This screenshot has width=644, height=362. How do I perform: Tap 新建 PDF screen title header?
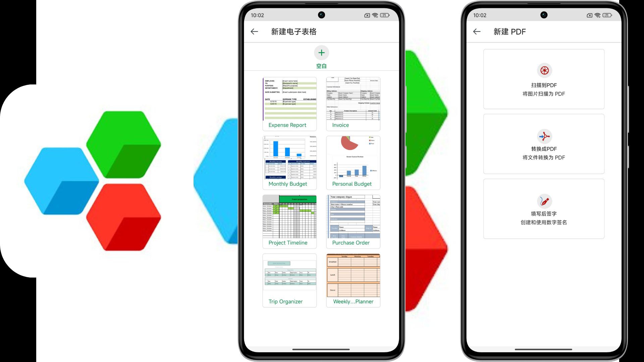511,32
